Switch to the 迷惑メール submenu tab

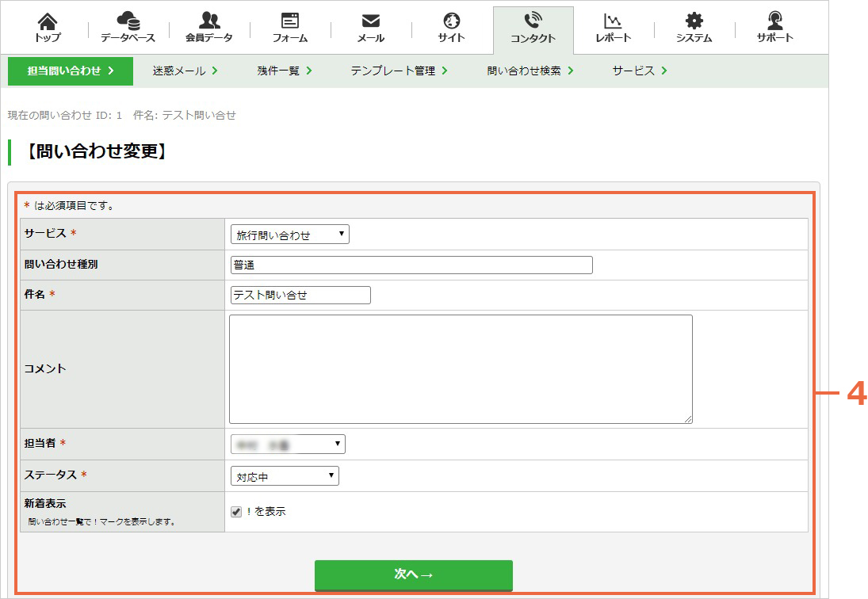tap(185, 71)
